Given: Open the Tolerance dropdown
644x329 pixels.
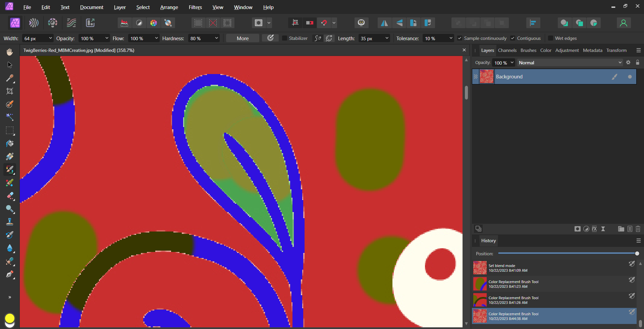Looking at the screenshot, I should [451, 38].
